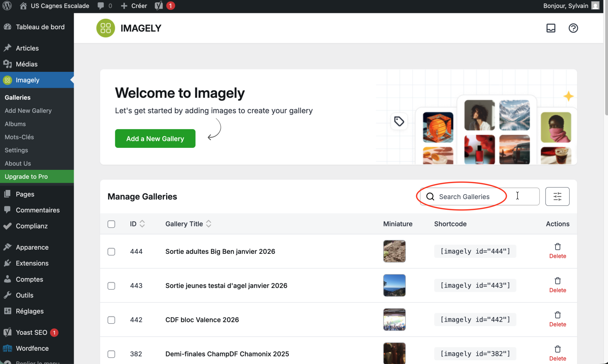Click trash icon for gallery 442
Image resolution: width=608 pixels, height=364 pixels.
[x=557, y=315]
